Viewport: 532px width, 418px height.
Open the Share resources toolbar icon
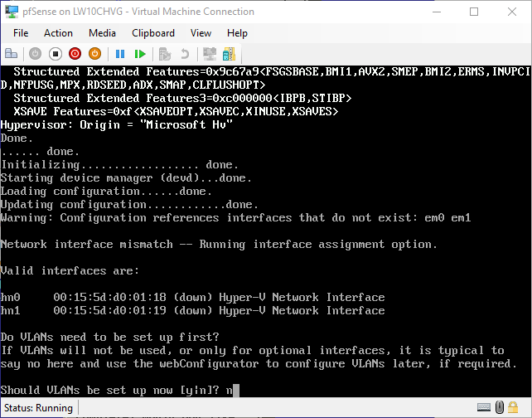tap(230, 54)
